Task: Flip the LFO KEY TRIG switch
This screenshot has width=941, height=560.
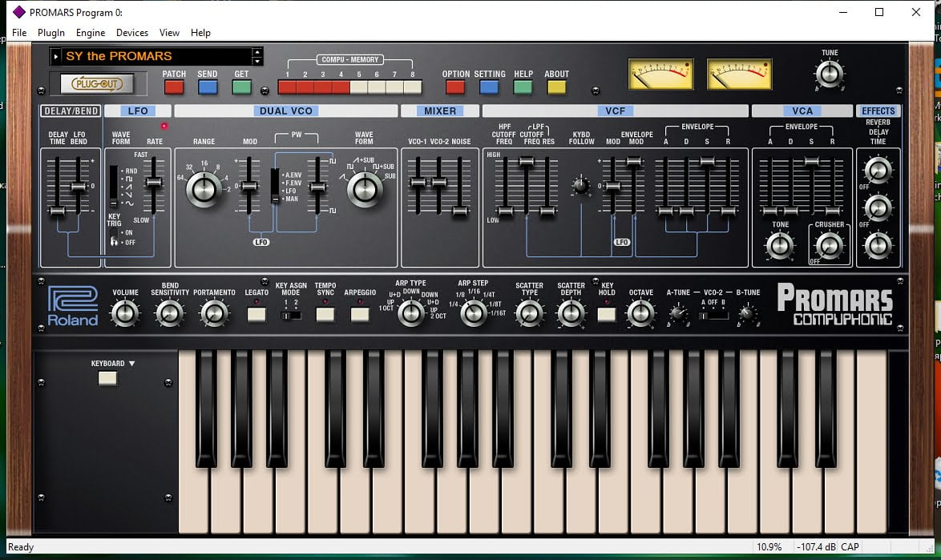Action: point(114,237)
